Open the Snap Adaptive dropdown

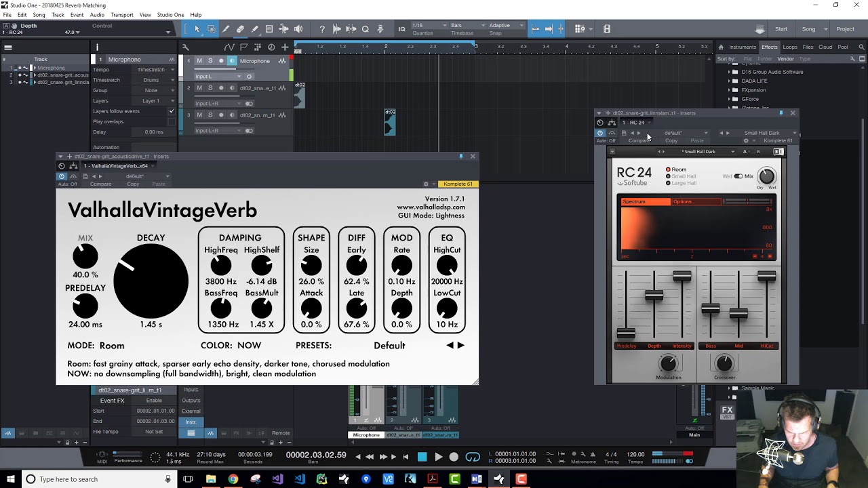506,26
